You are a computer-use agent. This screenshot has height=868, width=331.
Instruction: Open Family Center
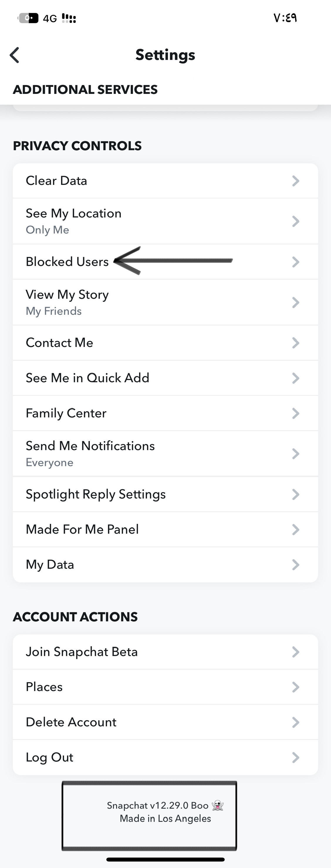click(165, 413)
